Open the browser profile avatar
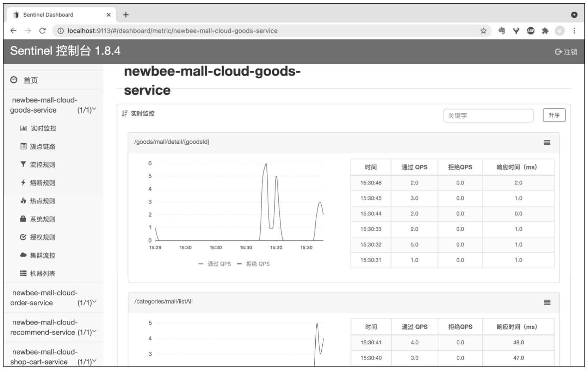This screenshot has height=370, width=588. pos(560,31)
